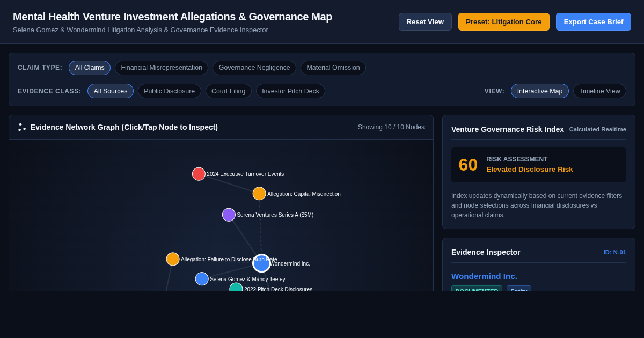The height and width of the screenshot is (338, 644).
Task: Select the 2024 Executive Turnover Events node
Action: tap(199, 174)
